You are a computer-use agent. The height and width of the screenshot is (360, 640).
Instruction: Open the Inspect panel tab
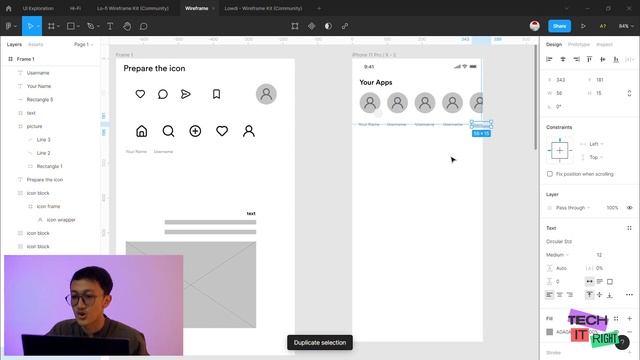604,44
